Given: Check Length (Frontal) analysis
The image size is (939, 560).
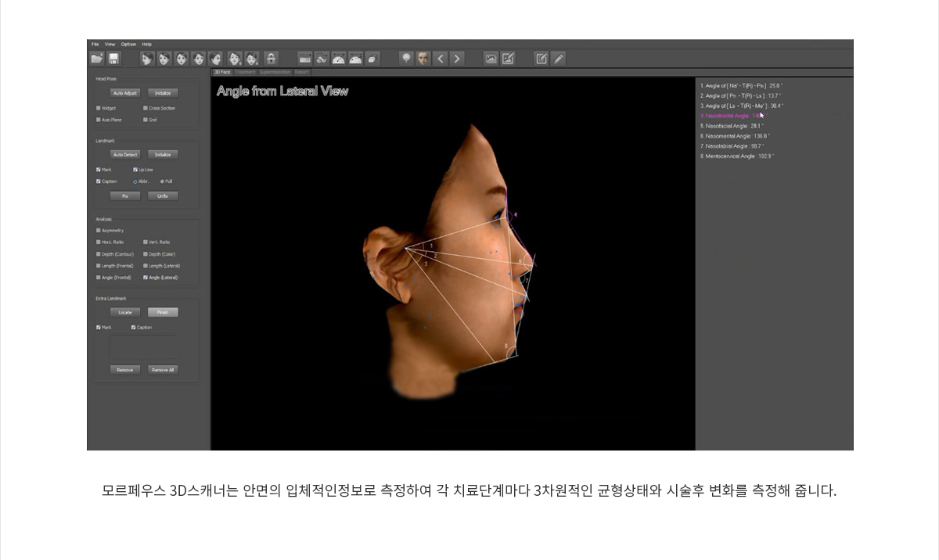Looking at the screenshot, I should pyautogui.click(x=98, y=265).
